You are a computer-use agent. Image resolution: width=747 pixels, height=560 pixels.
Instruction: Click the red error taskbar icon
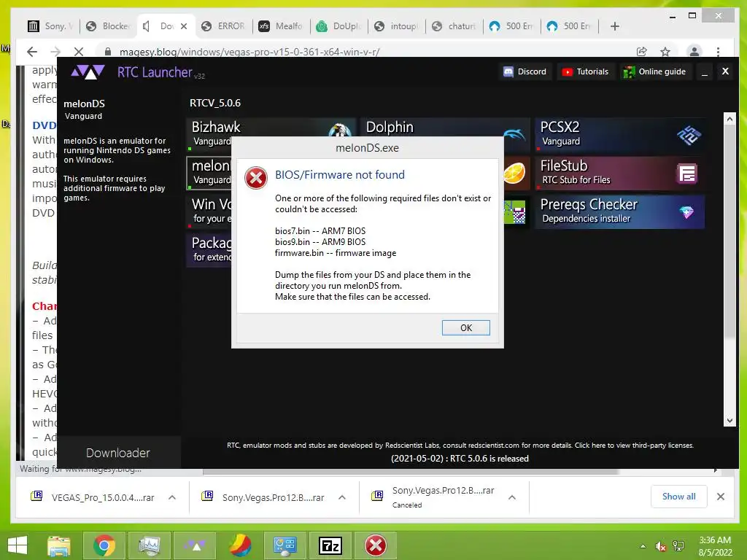(376, 545)
